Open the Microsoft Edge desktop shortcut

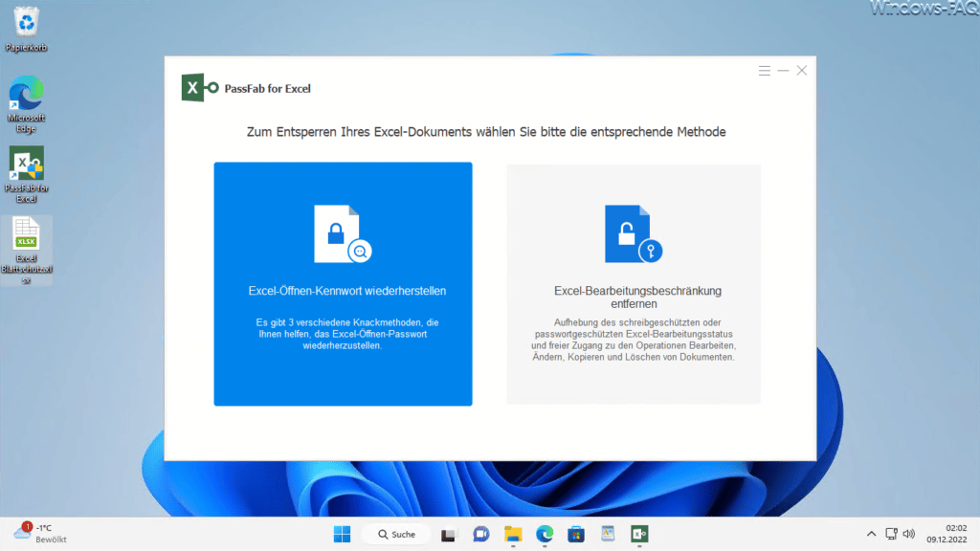click(x=26, y=103)
